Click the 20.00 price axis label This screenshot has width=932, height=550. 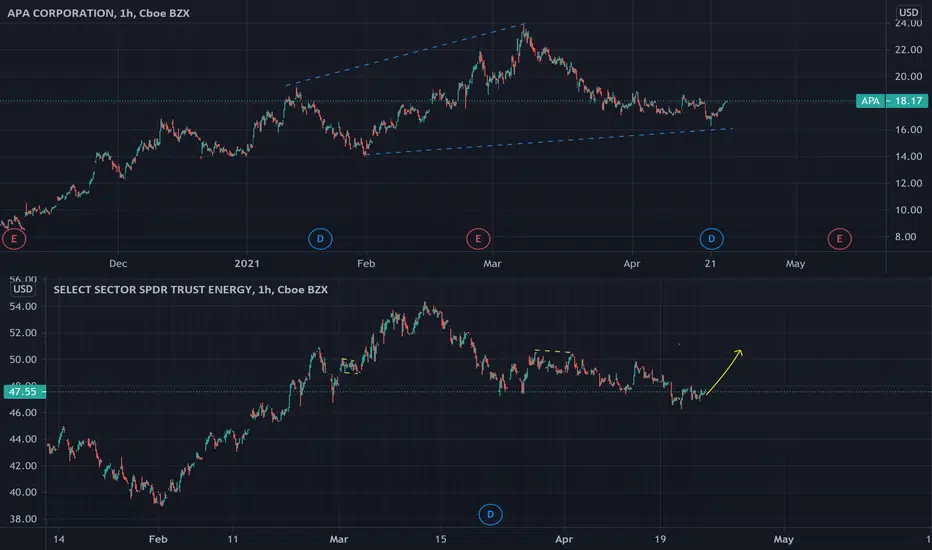tap(908, 77)
